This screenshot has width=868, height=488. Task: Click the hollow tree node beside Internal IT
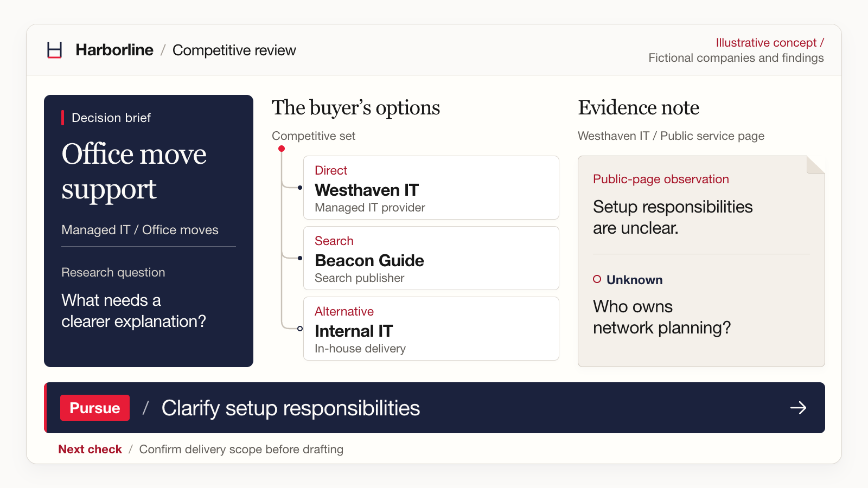[300, 329]
